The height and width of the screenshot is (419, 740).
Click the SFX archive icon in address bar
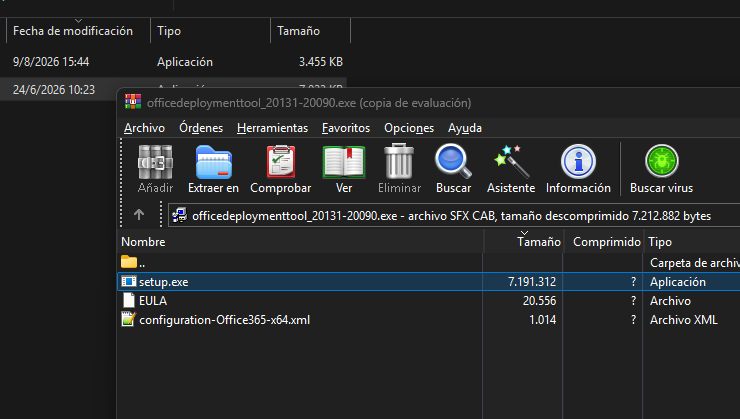(x=179, y=216)
